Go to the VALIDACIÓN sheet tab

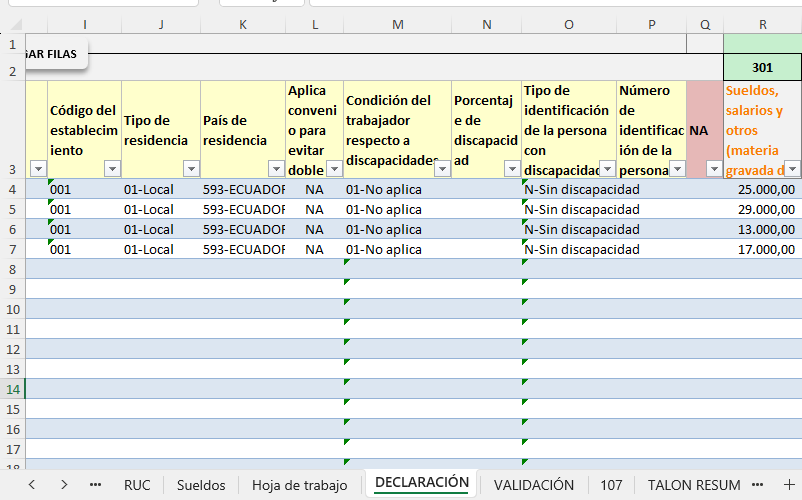tap(534, 485)
